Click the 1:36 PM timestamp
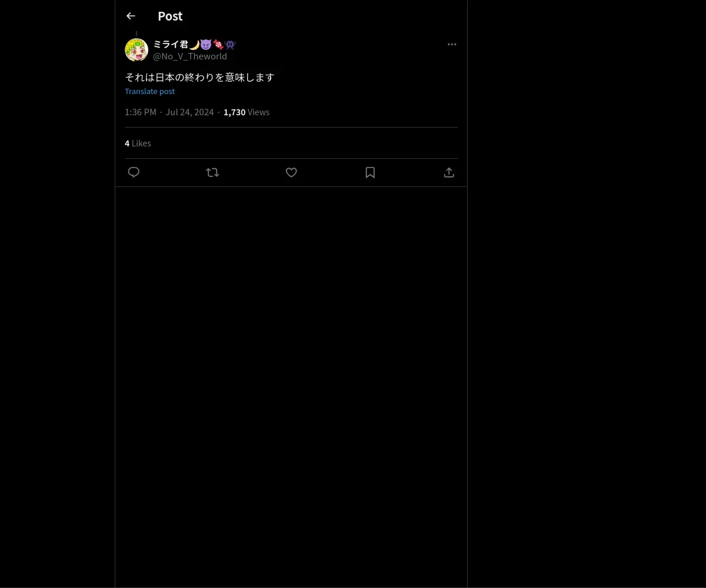 pyautogui.click(x=141, y=112)
